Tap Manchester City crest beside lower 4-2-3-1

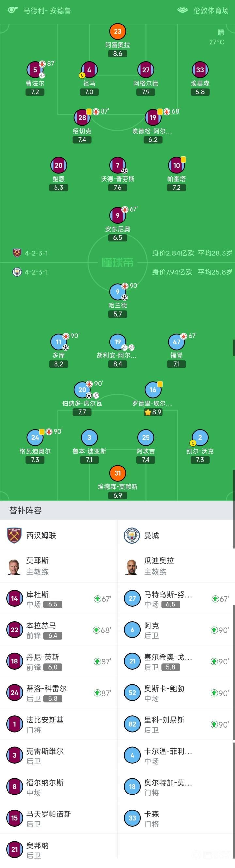17,272
